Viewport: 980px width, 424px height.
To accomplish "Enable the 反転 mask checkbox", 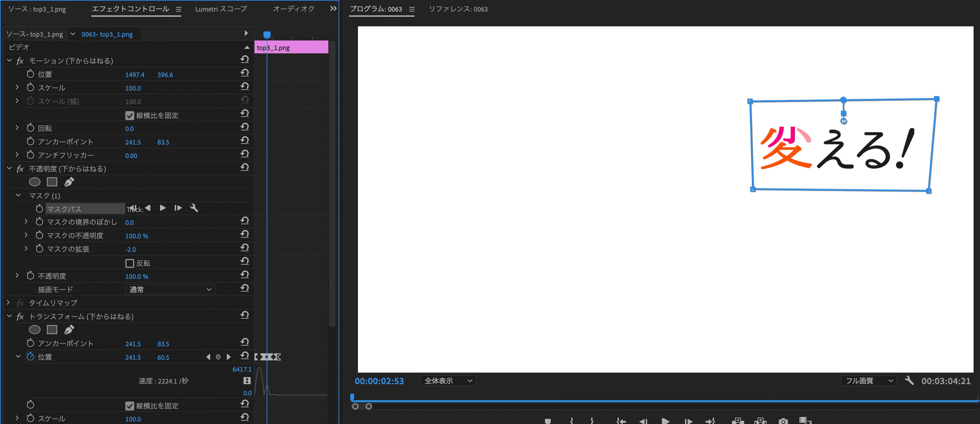I will click(130, 263).
